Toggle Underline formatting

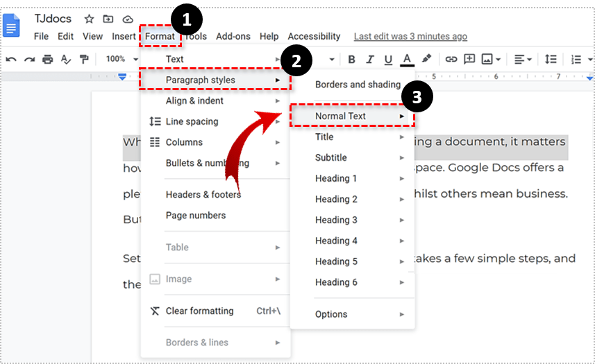click(x=388, y=60)
